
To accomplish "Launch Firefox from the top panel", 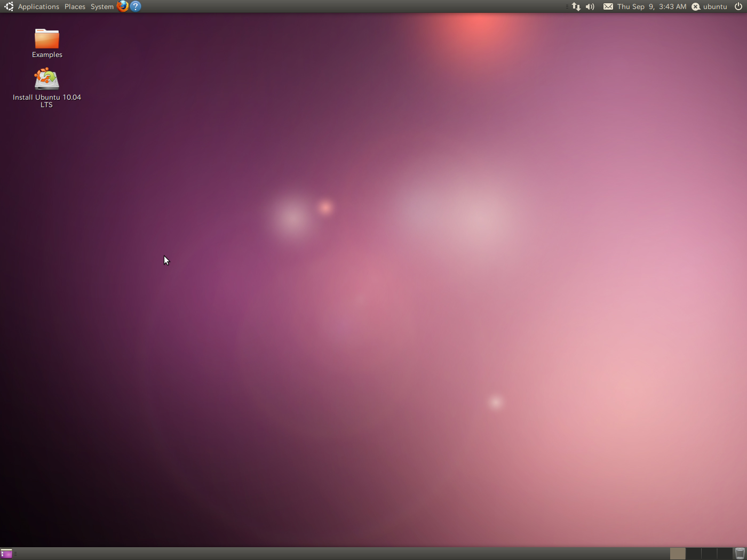I will (123, 6).
